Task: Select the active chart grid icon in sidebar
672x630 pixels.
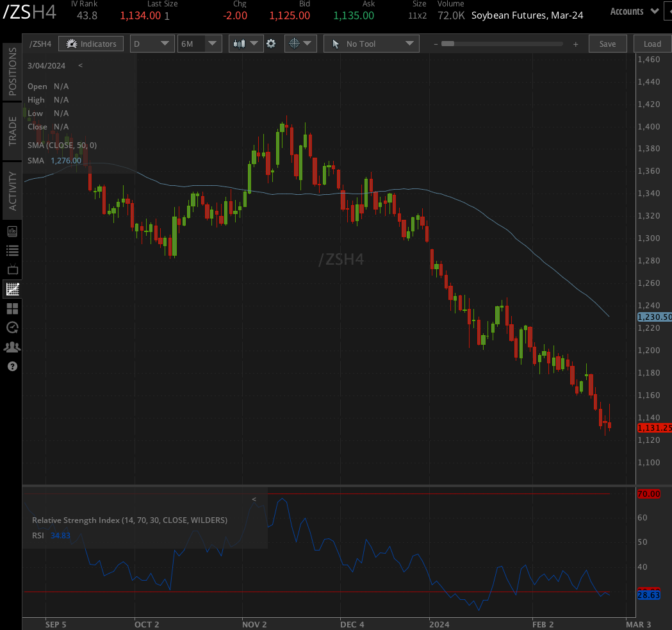Action: (x=12, y=289)
